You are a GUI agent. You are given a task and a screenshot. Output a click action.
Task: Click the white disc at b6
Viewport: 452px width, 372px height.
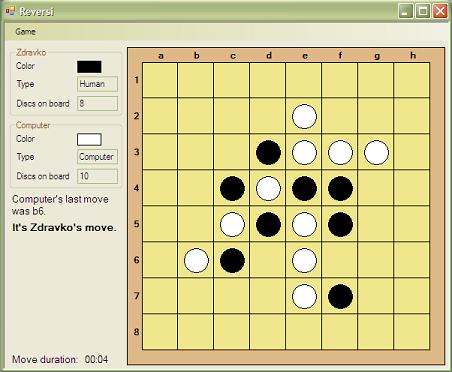click(x=196, y=260)
